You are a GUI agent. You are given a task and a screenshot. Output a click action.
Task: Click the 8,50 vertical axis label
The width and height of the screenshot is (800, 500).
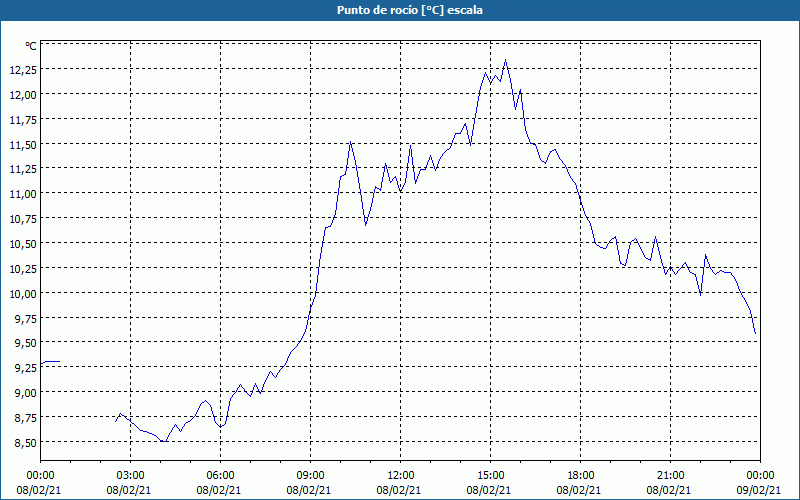coord(26,443)
